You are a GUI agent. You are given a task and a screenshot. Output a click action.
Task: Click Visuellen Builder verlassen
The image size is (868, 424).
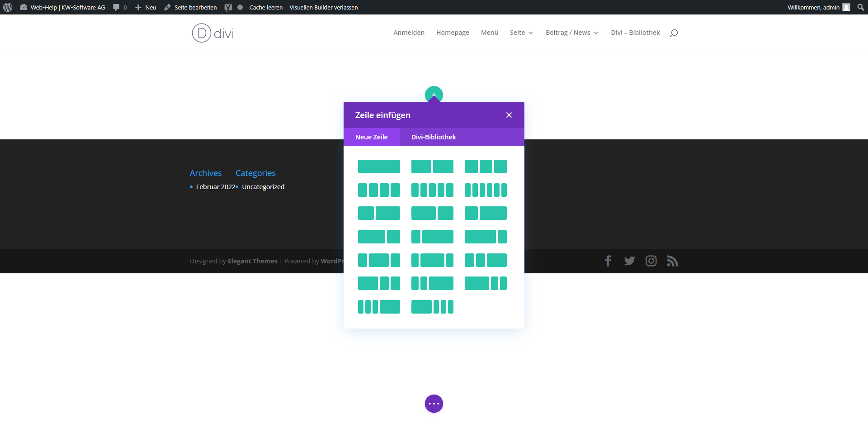pos(324,7)
